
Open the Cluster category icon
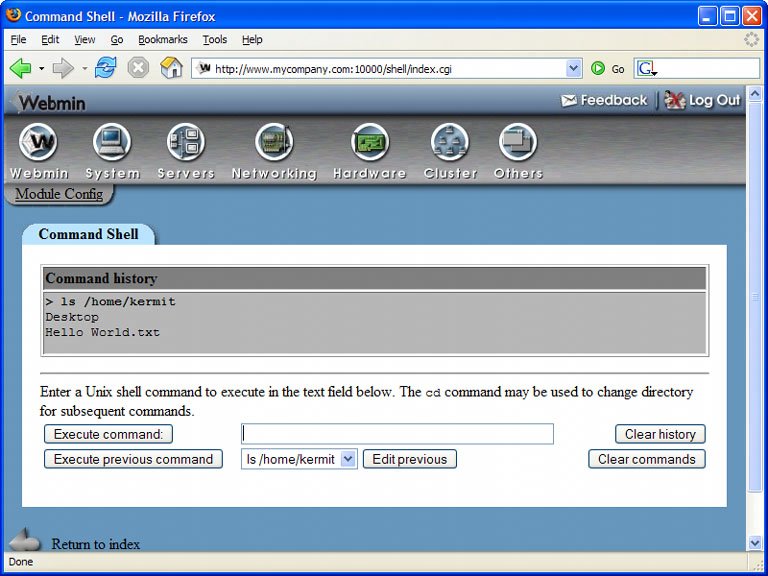(x=450, y=143)
